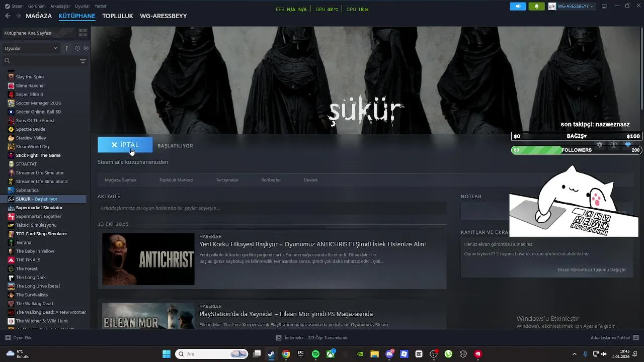644x362 pixels.
Task: Click Ekran Görüntüsü Tuşunu Değiştir
Action: pos(592,270)
